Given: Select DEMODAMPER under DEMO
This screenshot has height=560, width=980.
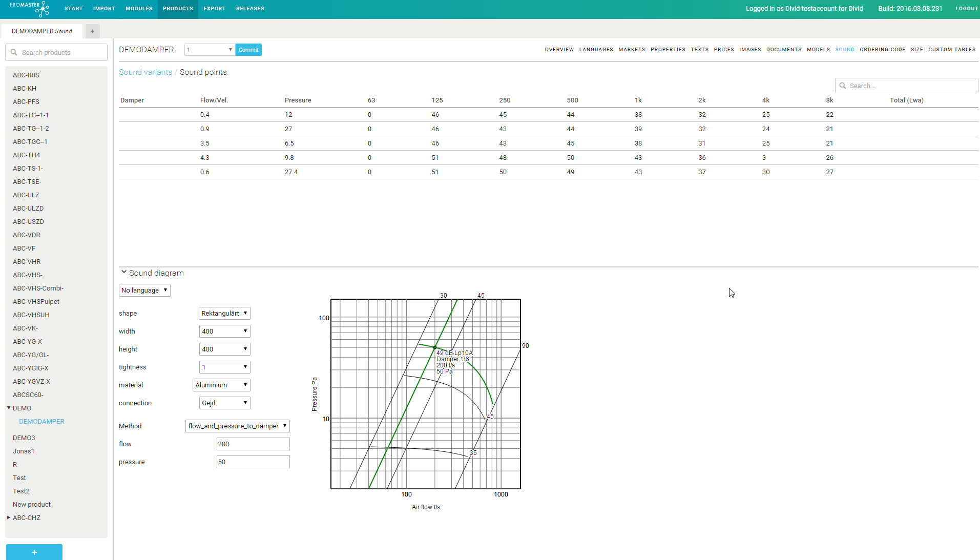Looking at the screenshot, I should click(41, 421).
